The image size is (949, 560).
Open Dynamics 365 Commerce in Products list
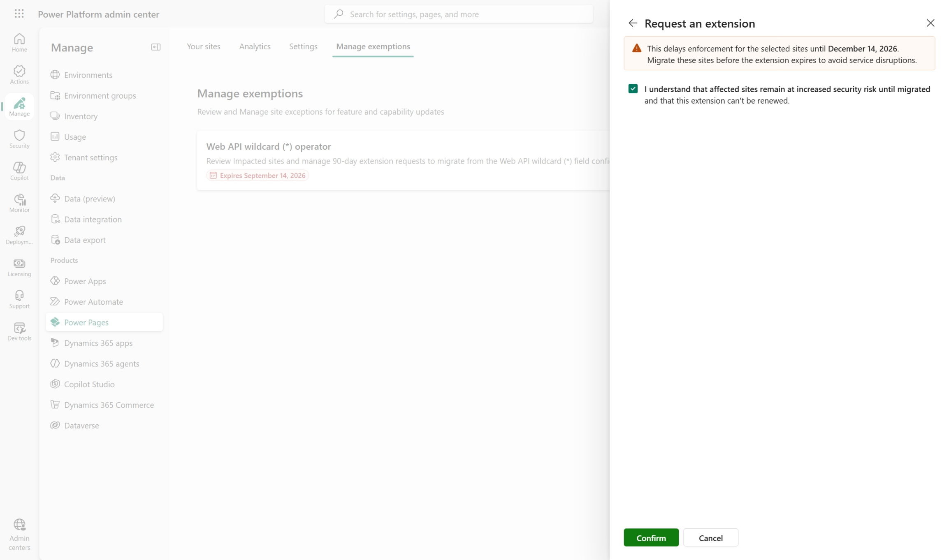point(104,405)
